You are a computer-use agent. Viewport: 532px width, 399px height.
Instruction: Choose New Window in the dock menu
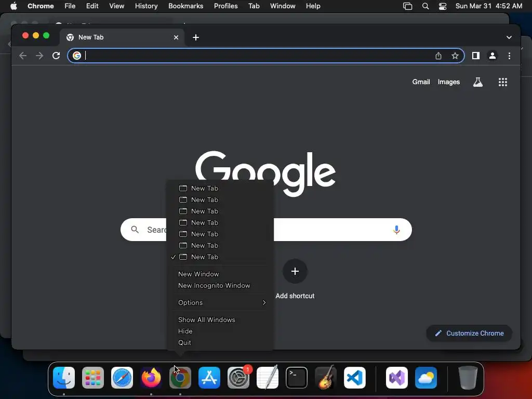point(220,274)
